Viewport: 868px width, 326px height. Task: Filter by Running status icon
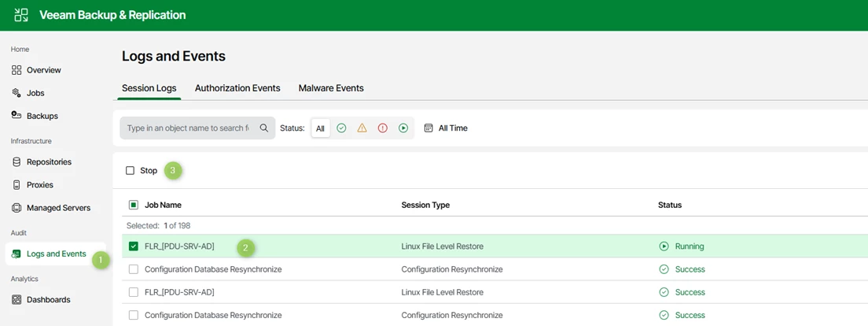pos(403,128)
